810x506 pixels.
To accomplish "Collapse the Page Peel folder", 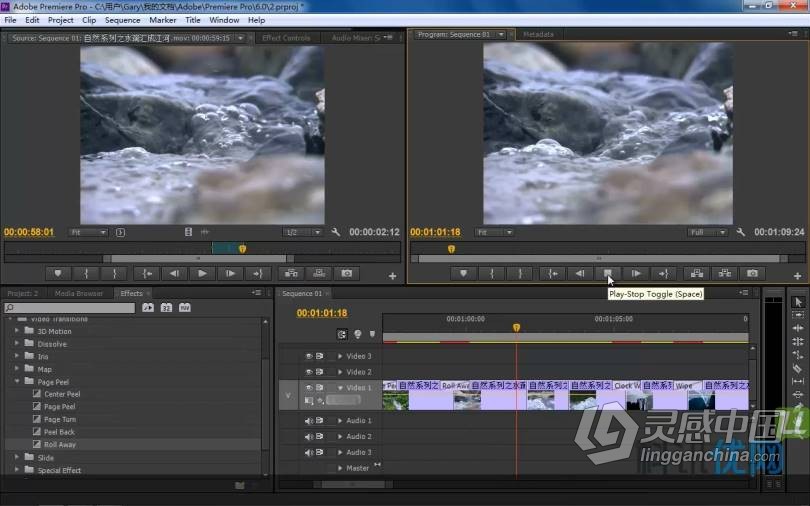I will (x=17, y=381).
